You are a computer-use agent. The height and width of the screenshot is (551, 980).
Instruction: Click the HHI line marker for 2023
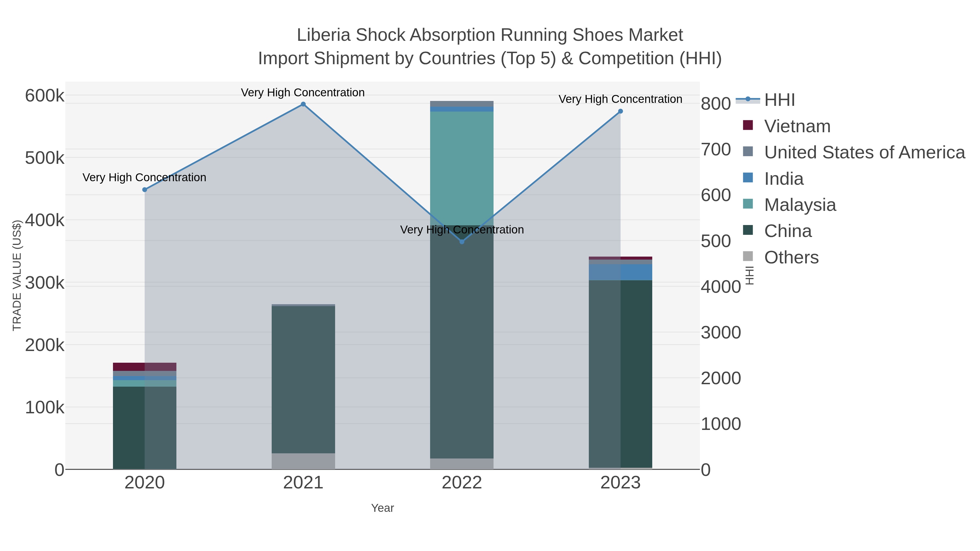[620, 111]
